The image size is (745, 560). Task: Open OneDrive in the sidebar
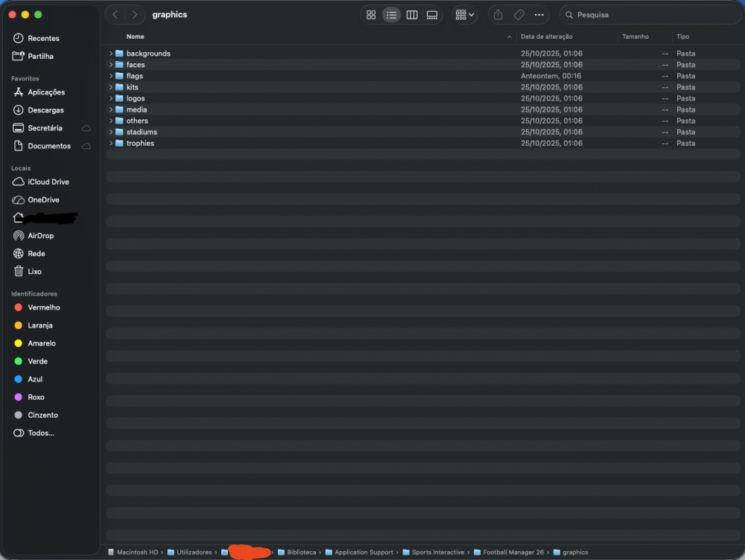(x=36, y=200)
